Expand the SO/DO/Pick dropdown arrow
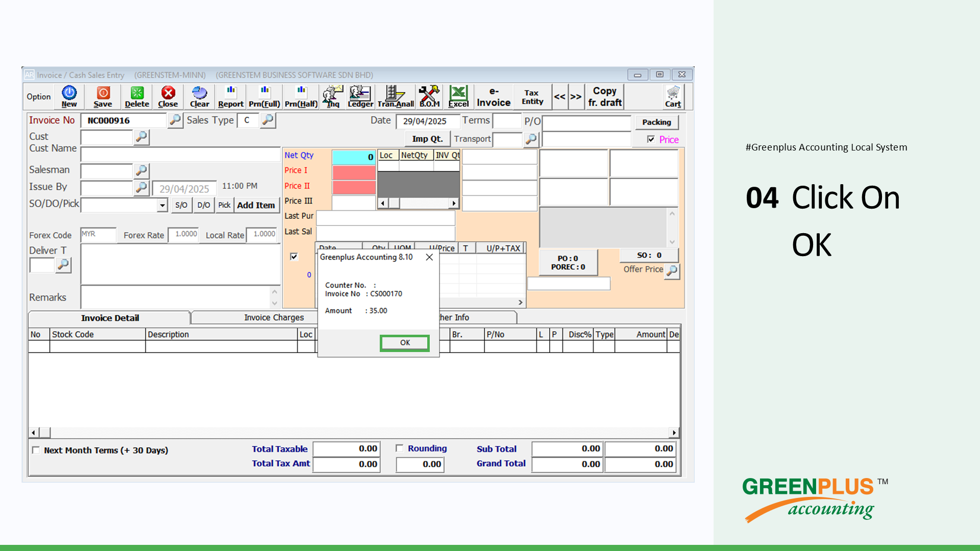Screen dimensions: 980x551 [x=162, y=205]
